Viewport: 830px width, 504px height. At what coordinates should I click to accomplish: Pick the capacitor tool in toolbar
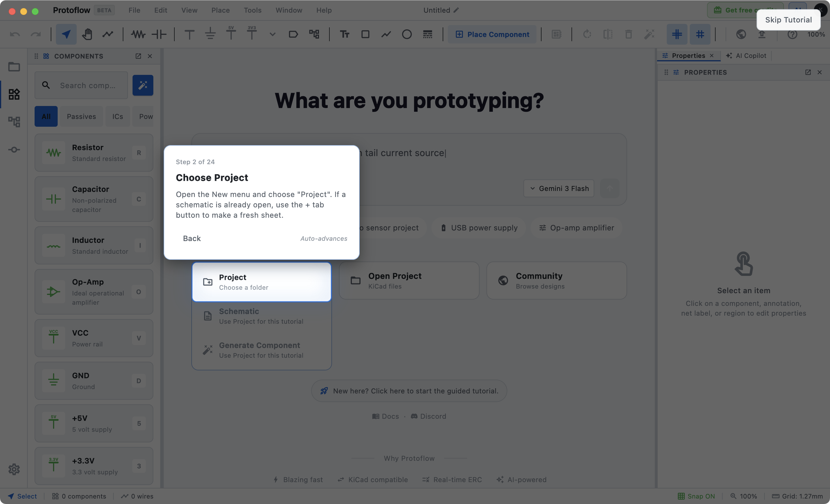(x=159, y=34)
